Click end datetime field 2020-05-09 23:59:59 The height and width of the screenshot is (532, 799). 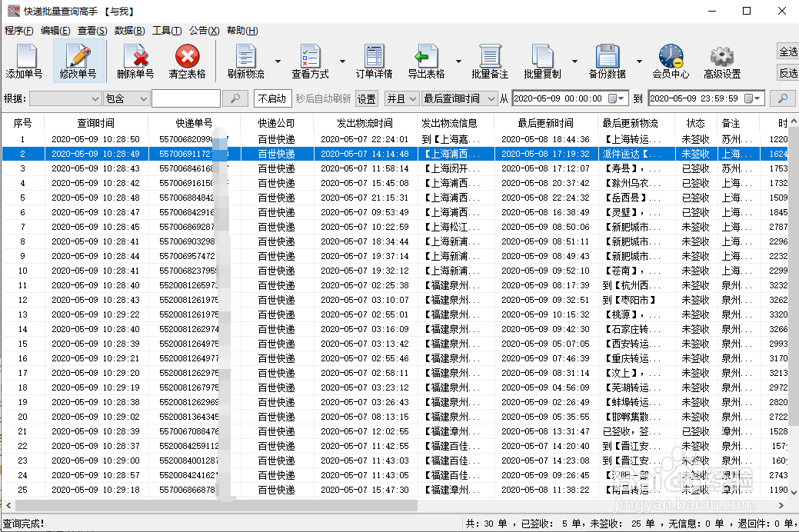tap(695, 98)
